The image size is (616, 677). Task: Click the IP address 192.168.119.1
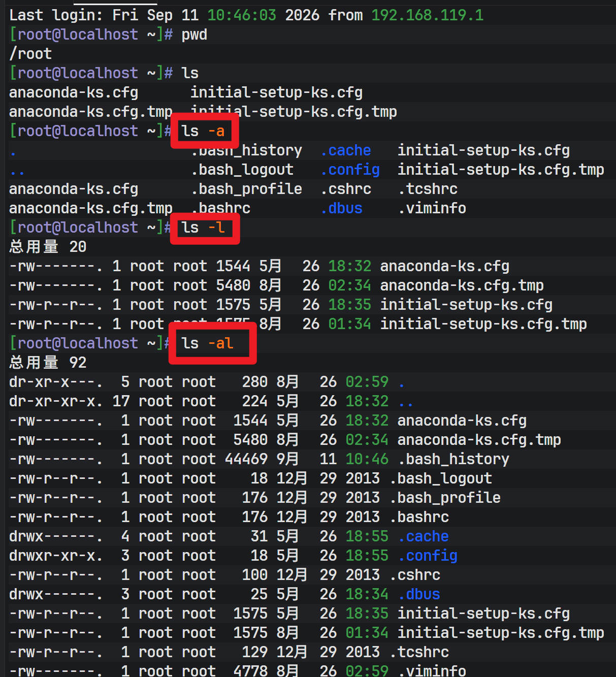(x=427, y=15)
